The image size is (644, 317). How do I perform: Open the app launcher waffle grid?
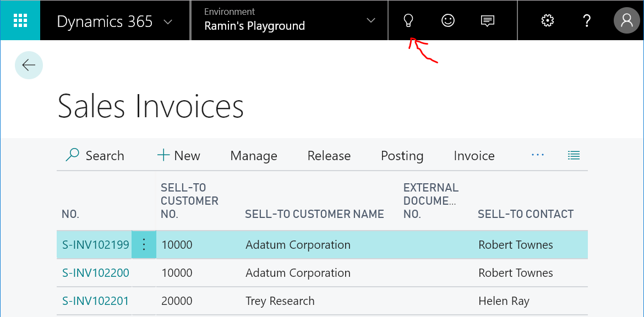20,20
